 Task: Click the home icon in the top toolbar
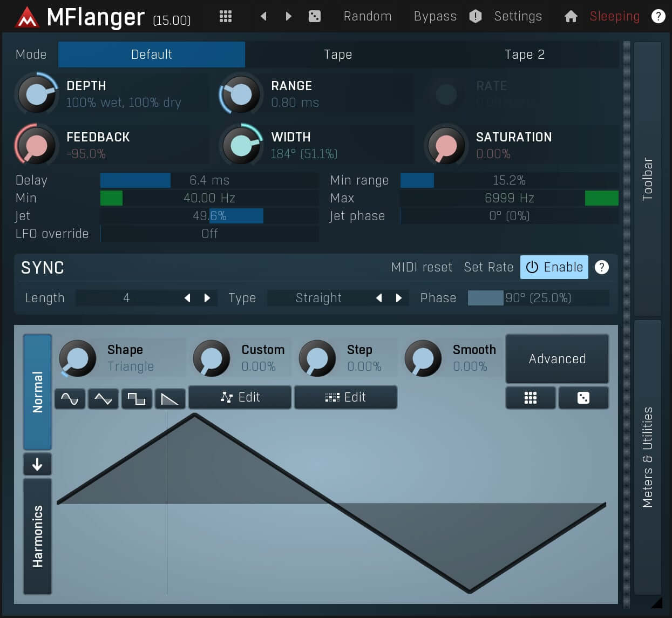[571, 16]
